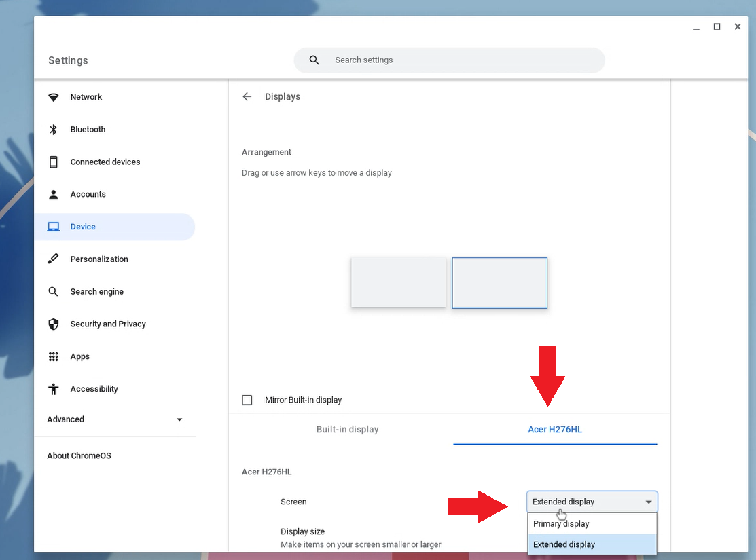Switch to the Built-in display tab
The height and width of the screenshot is (560, 756).
[x=347, y=430]
